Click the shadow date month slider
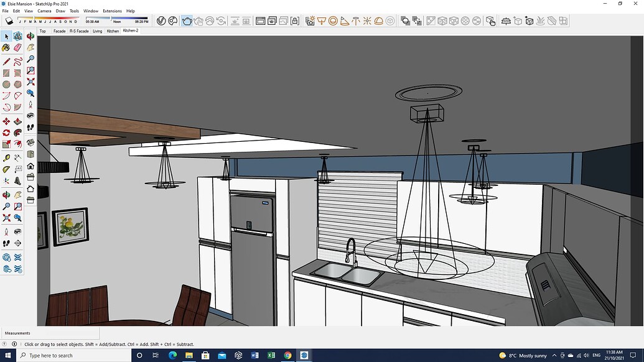This screenshot has height=362, width=644. pyautogui.click(x=49, y=18)
